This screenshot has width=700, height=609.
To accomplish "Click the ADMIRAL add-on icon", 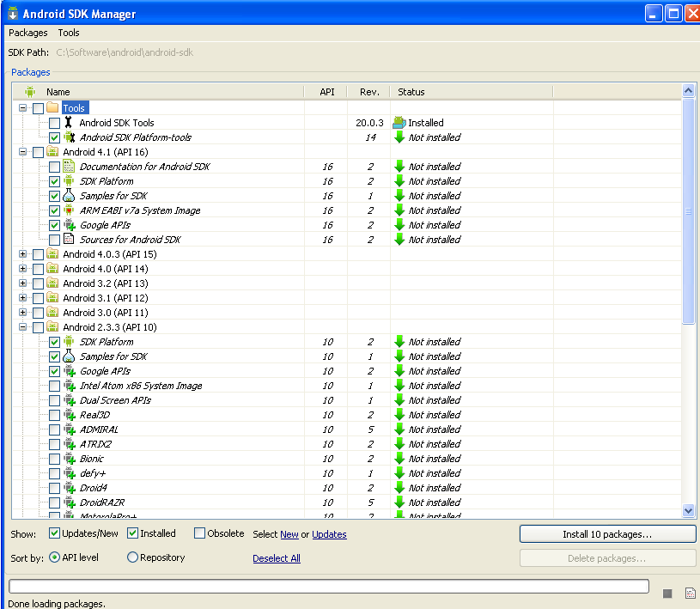I will tap(70, 429).
